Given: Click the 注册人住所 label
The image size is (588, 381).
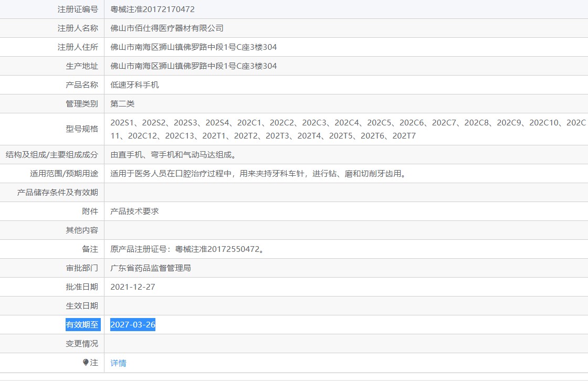Looking at the screenshot, I should point(78,47).
